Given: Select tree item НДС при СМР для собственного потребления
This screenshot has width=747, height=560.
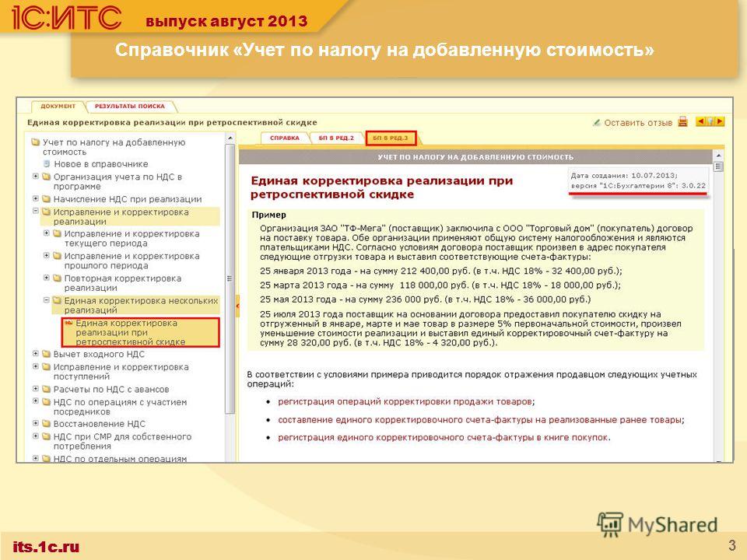Looking at the screenshot, I should [x=122, y=442].
